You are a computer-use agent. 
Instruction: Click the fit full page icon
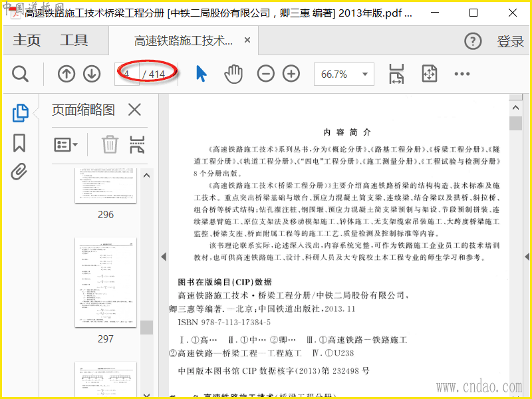[429, 74]
